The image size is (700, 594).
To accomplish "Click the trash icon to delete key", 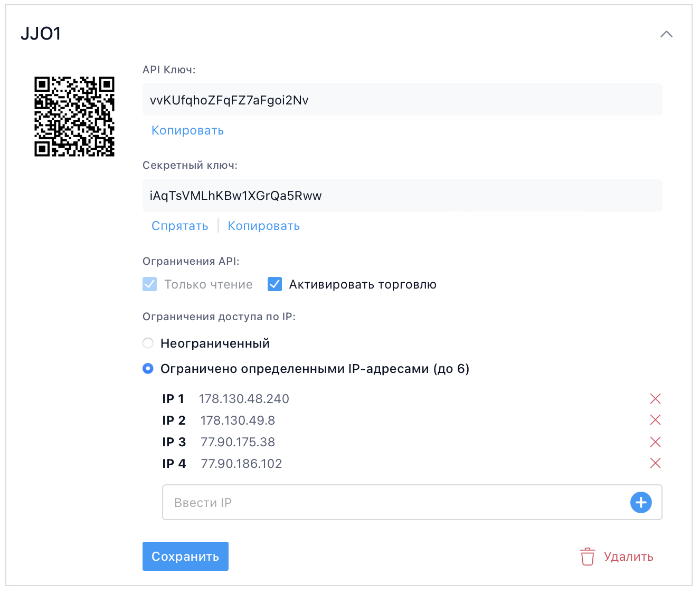I will [x=588, y=557].
